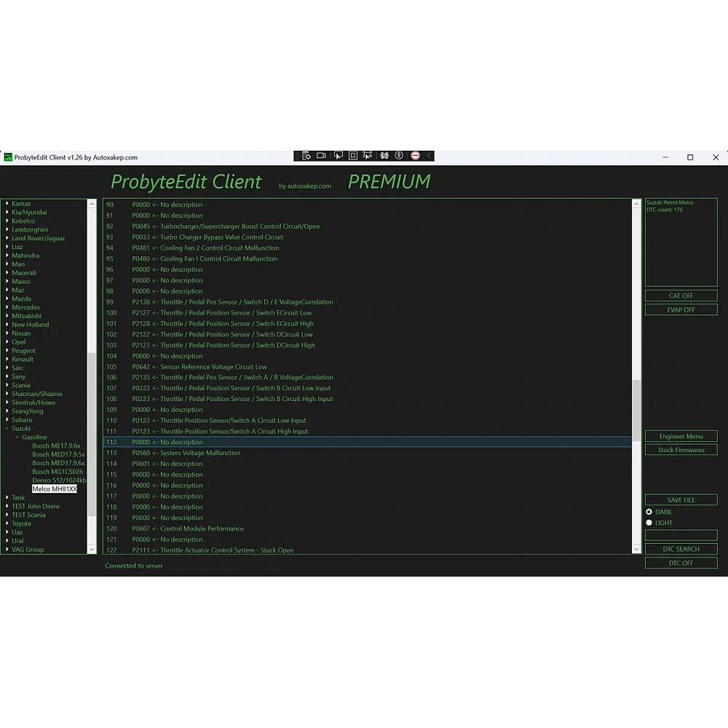Expand the Mercedes brand node
This screenshot has height=728, width=728.
pyautogui.click(x=7, y=307)
